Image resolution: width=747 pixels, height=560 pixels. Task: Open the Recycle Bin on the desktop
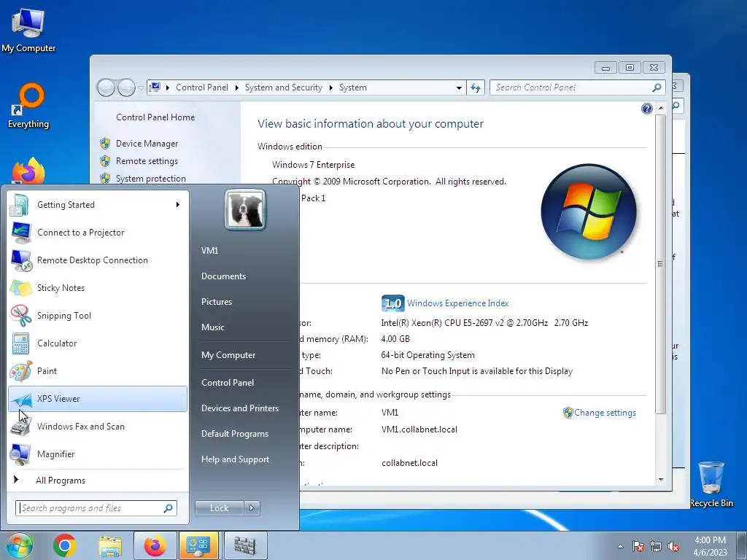(x=711, y=484)
